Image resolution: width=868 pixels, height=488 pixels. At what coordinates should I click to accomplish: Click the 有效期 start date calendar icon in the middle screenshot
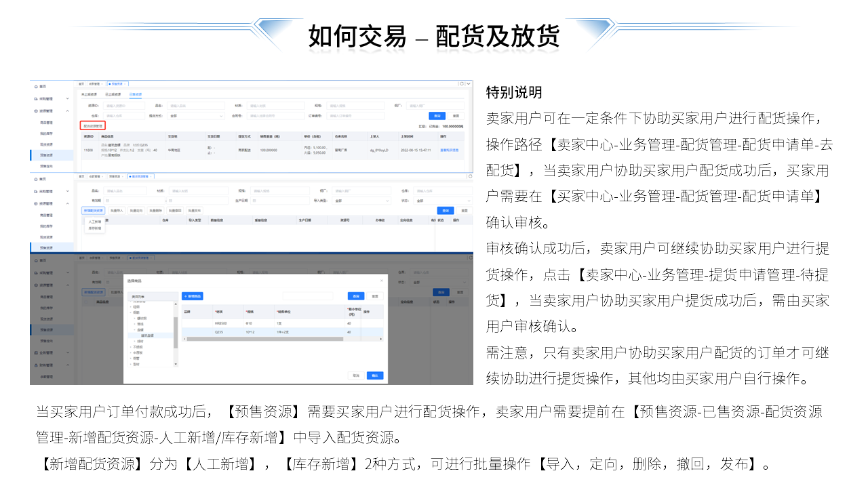107,201
